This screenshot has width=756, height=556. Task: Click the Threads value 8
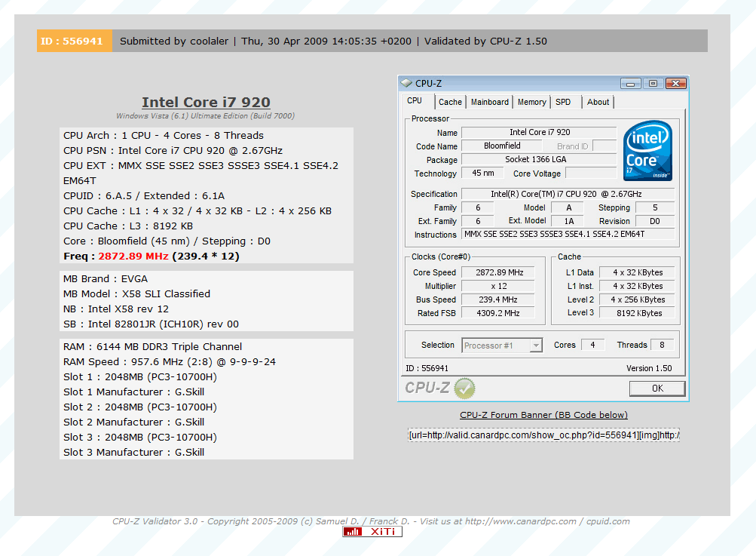click(x=662, y=345)
